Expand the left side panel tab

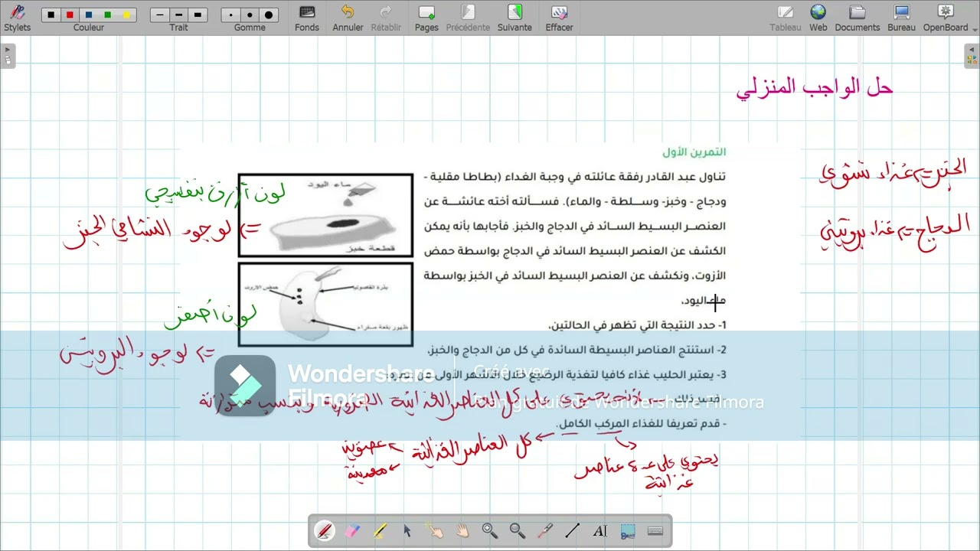pyautogui.click(x=7, y=56)
